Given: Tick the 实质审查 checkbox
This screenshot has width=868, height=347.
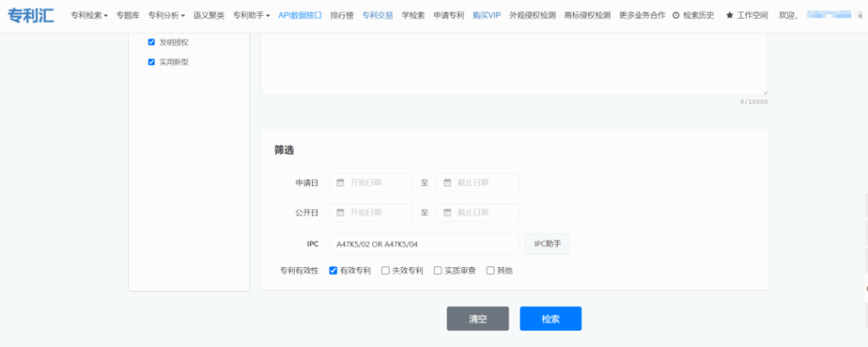Looking at the screenshot, I should (x=438, y=271).
